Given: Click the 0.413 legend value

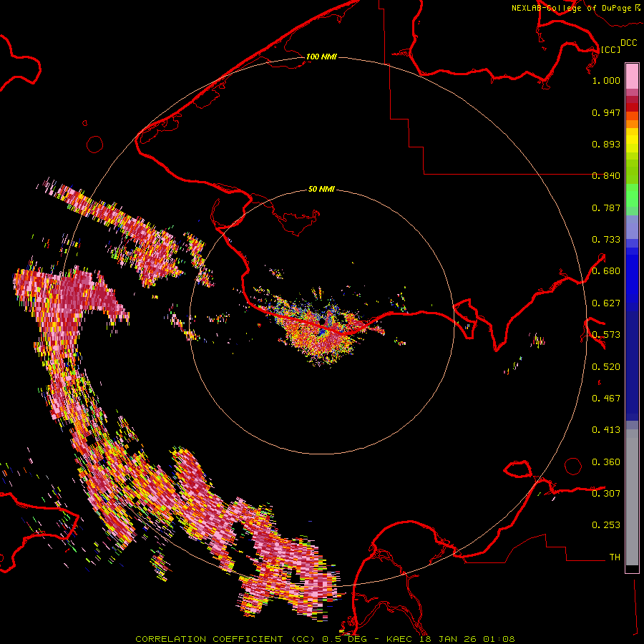Looking at the screenshot, I should 606,430.
